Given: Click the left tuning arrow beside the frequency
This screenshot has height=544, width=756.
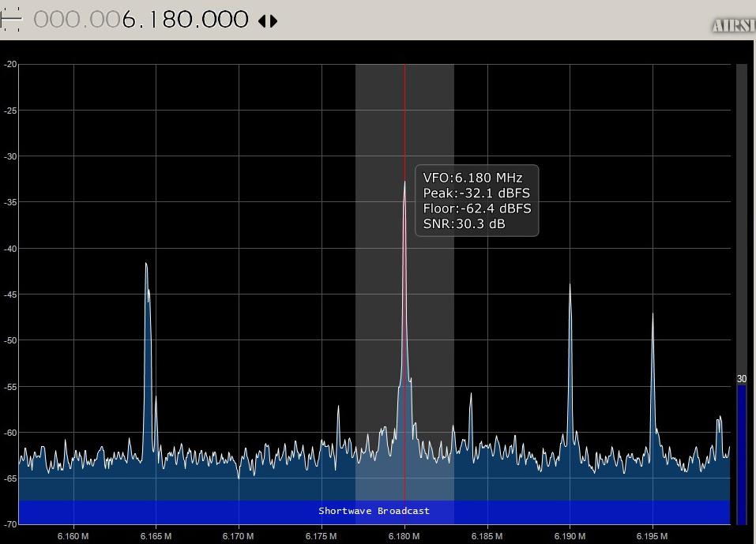Looking at the screenshot, I should tap(261, 21).
